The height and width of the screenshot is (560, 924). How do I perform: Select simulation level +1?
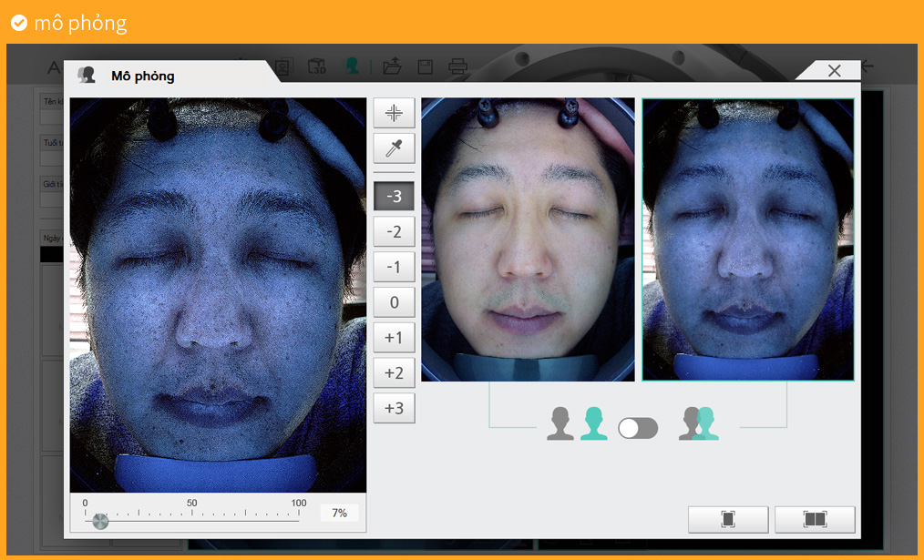coord(394,338)
